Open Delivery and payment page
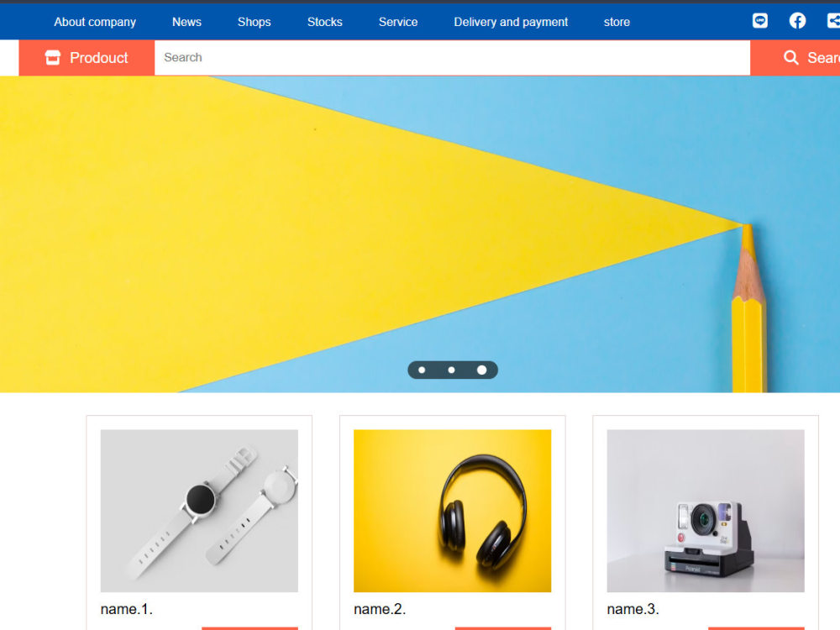 pyautogui.click(x=511, y=22)
